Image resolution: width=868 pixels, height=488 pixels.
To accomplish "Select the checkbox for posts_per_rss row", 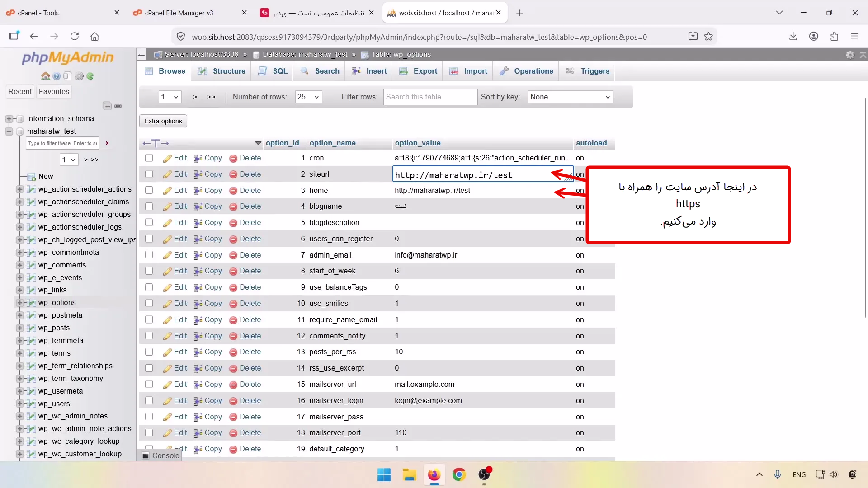I will point(149,352).
